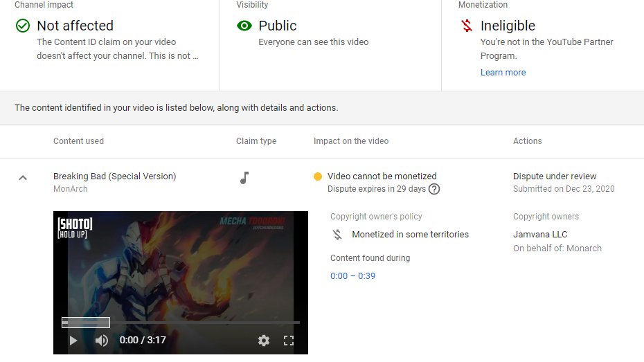
Task: Click Submitted on Dec 23, 2020 text
Action: [x=564, y=189]
